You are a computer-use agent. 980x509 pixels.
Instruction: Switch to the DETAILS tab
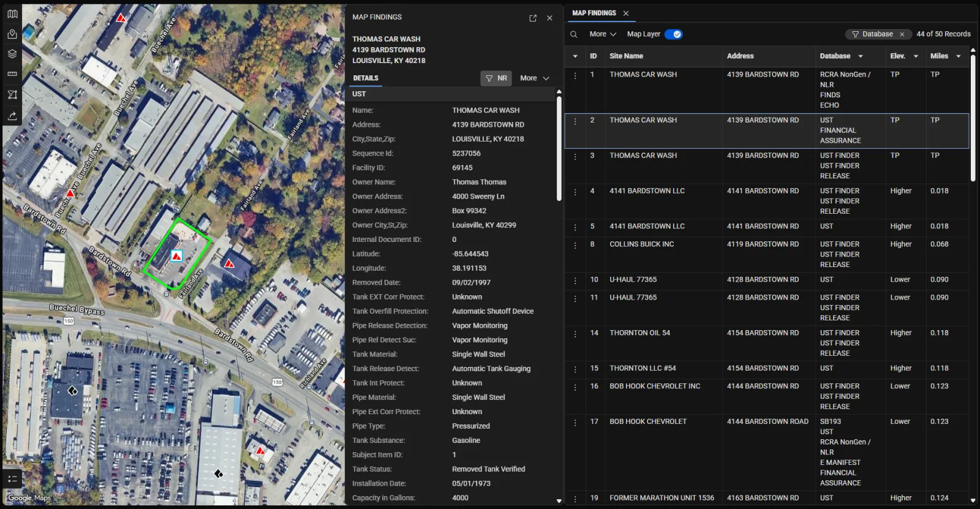366,78
